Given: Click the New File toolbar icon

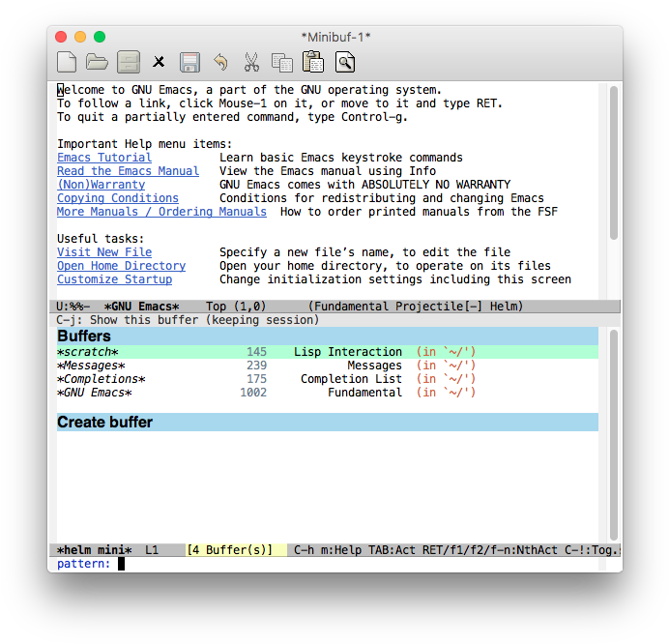Looking at the screenshot, I should [67, 63].
